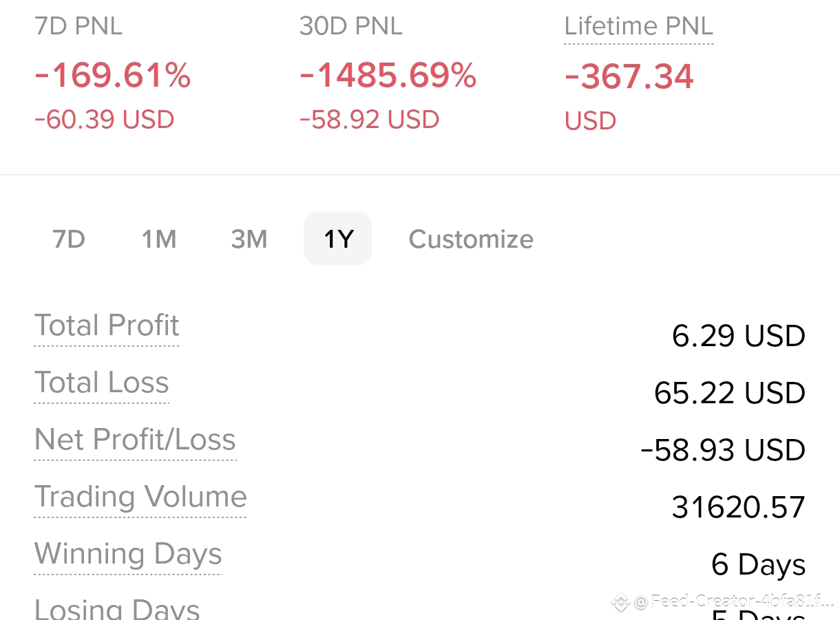
Task: Show the Net Profit/Loss explanation
Action: (136, 440)
